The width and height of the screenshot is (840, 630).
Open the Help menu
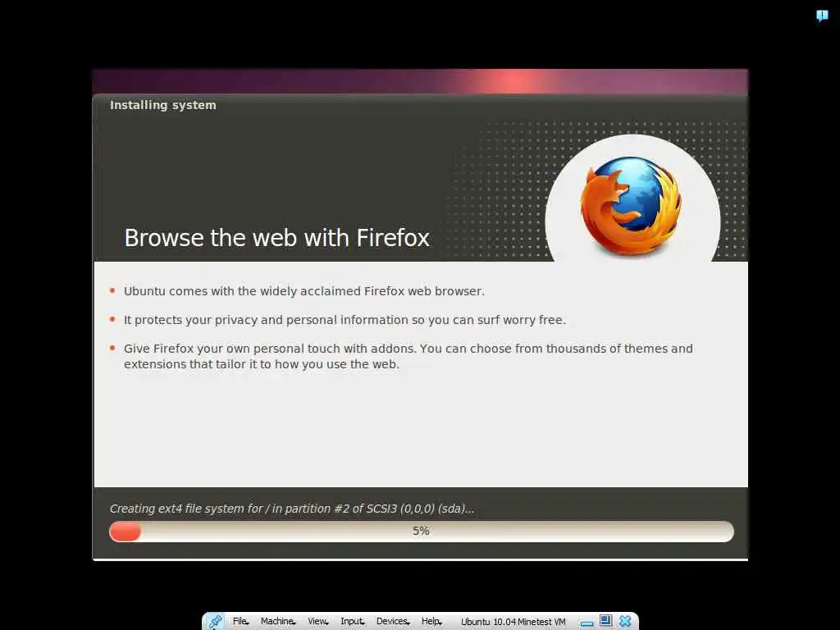tap(431, 621)
